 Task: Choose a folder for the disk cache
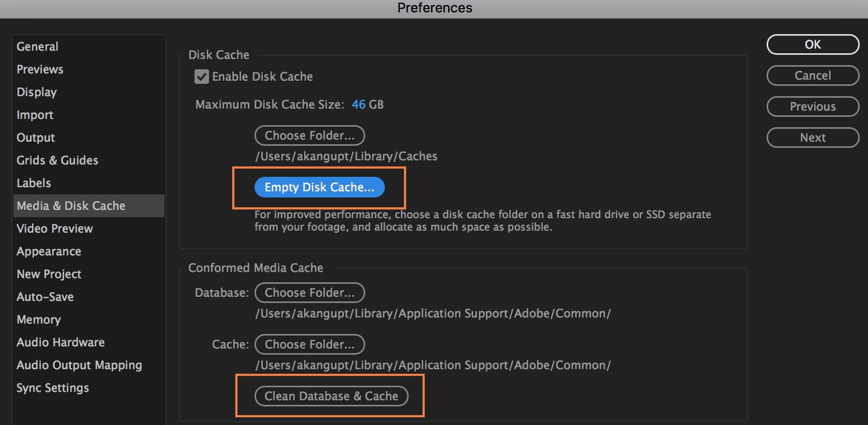309,135
